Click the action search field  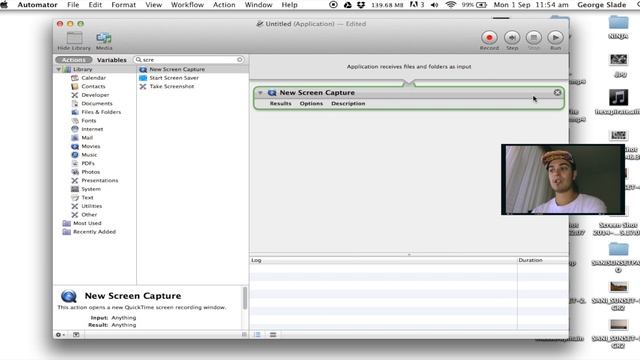pyautogui.click(x=189, y=60)
